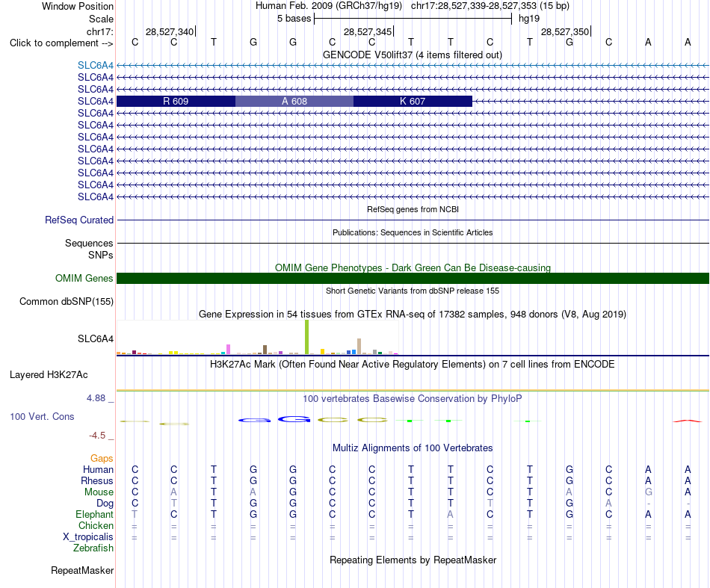Image resolution: width=710 pixels, height=588 pixels.
Task: Click the A 608 codon block
Action: click(294, 102)
